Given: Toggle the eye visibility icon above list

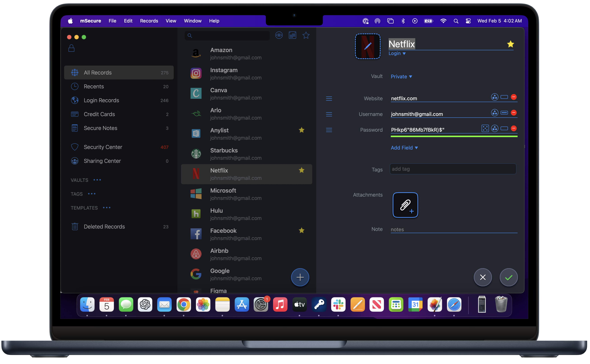Looking at the screenshot, I should (279, 35).
